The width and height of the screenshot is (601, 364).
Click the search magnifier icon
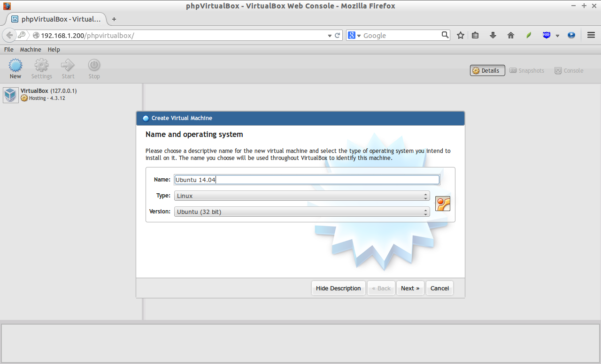coord(445,35)
